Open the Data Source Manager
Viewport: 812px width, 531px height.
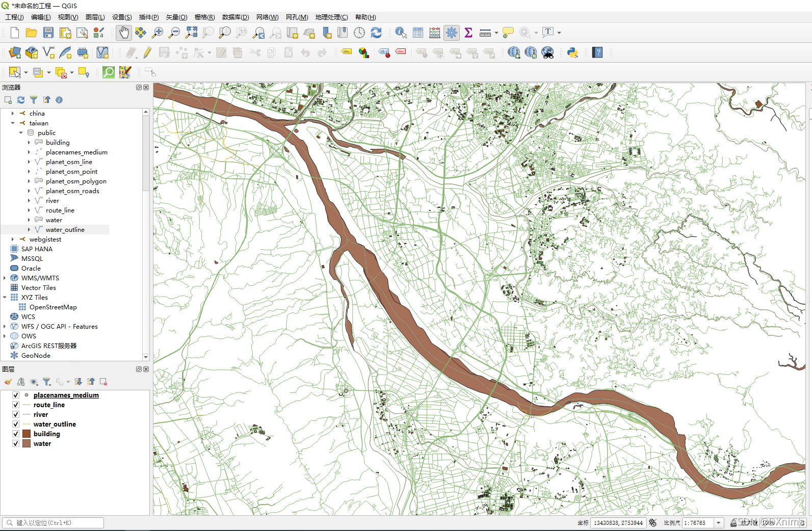point(15,52)
